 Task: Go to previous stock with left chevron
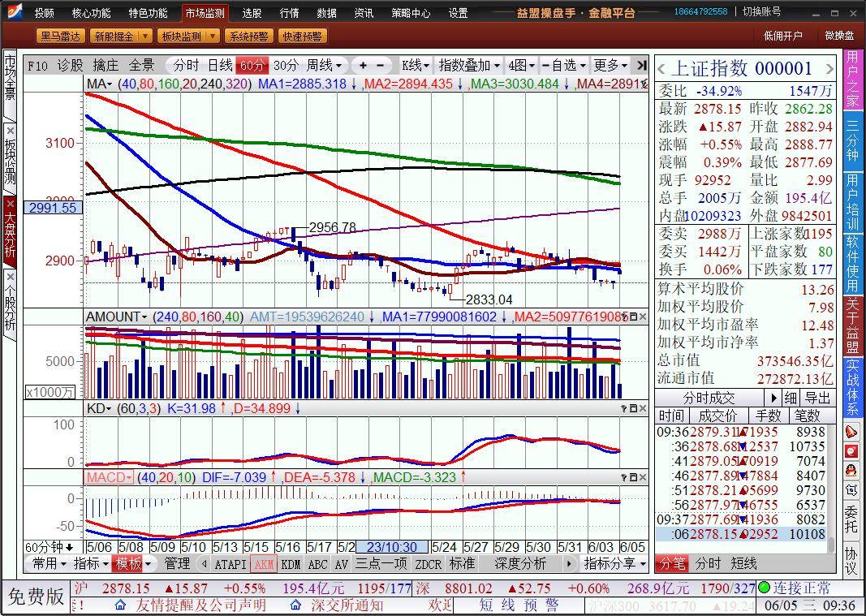(661, 69)
